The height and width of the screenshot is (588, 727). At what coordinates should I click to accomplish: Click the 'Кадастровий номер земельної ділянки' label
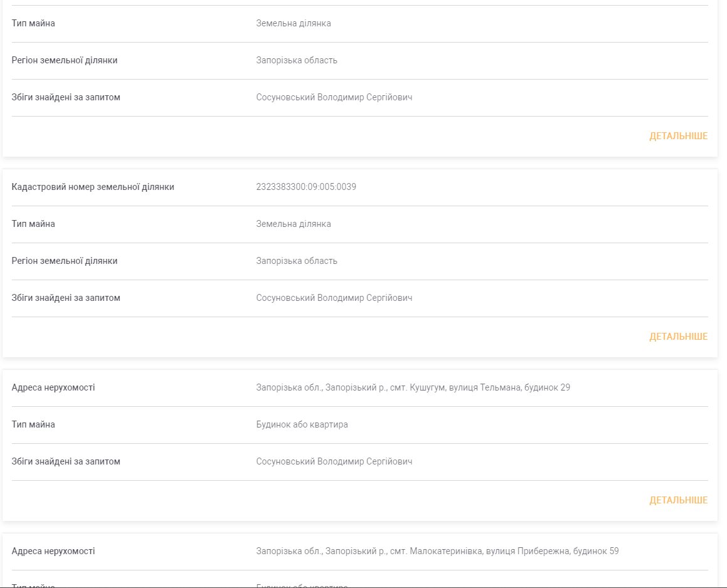click(93, 187)
